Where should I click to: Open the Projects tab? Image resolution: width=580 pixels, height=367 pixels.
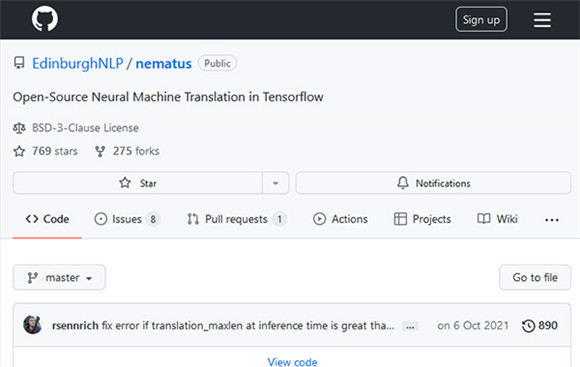pos(422,219)
